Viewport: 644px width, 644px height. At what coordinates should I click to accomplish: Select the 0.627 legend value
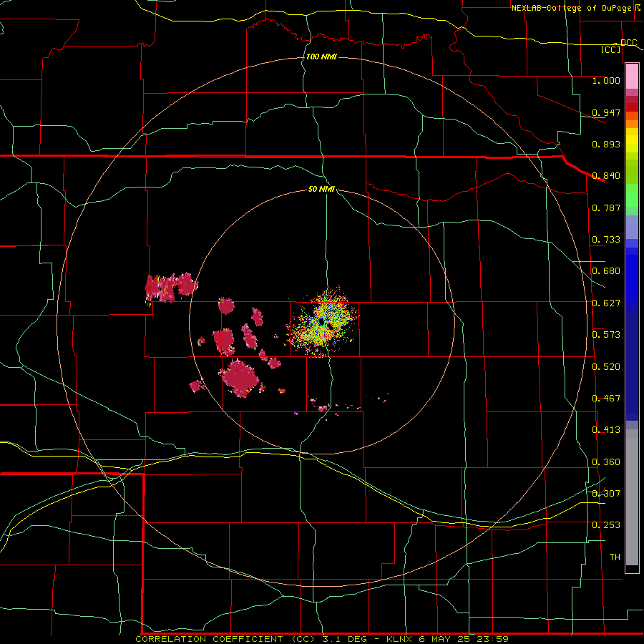(x=606, y=303)
